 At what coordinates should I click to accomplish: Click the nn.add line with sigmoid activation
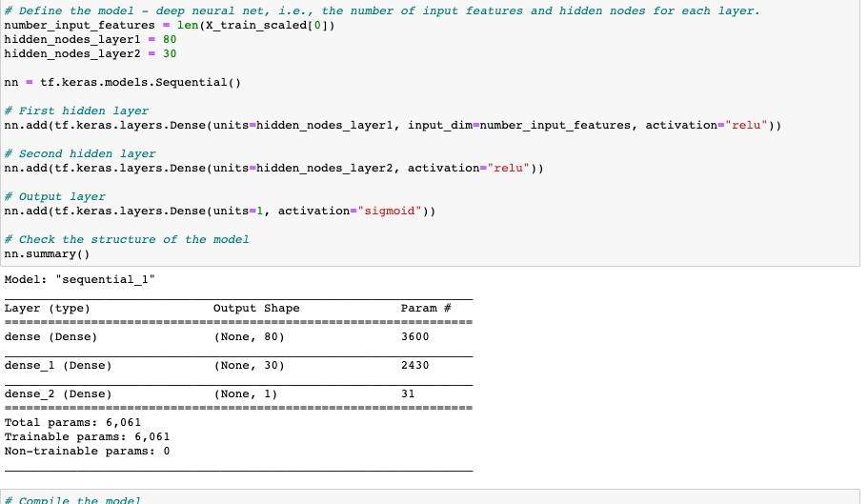point(220,212)
